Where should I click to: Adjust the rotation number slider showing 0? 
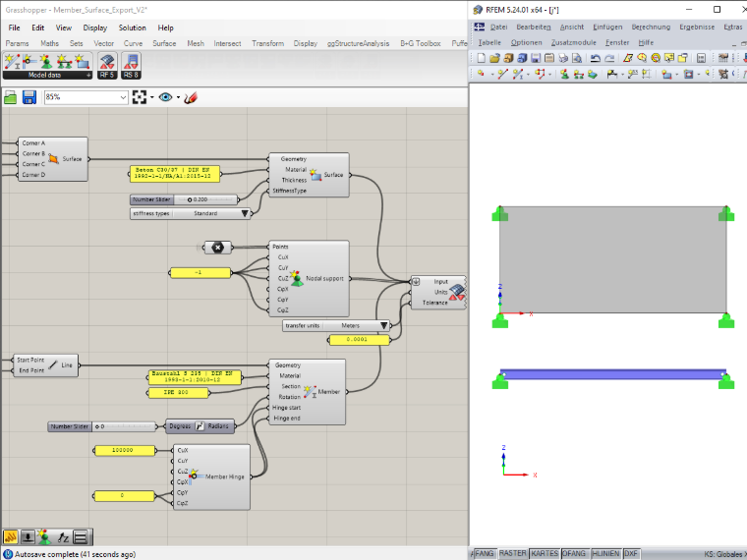pyautogui.click(x=102, y=426)
